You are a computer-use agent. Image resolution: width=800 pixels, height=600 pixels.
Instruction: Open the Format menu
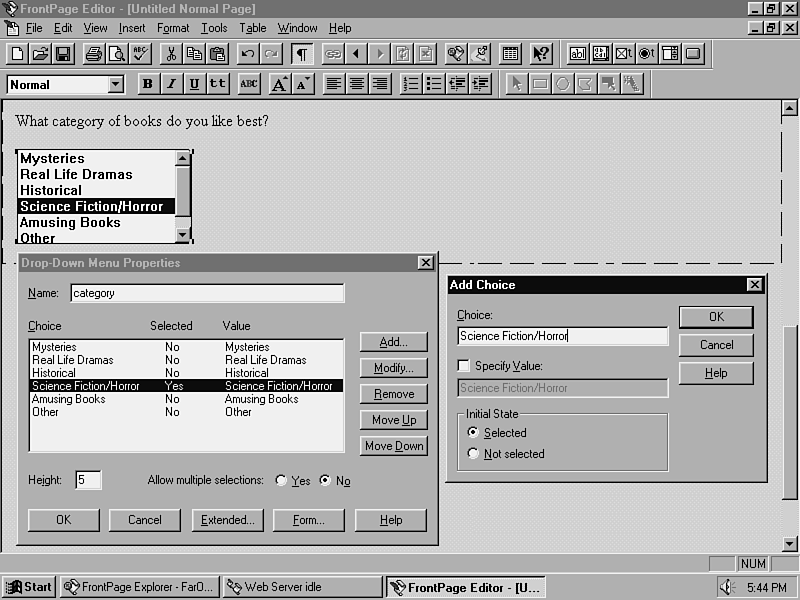click(x=173, y=28)
